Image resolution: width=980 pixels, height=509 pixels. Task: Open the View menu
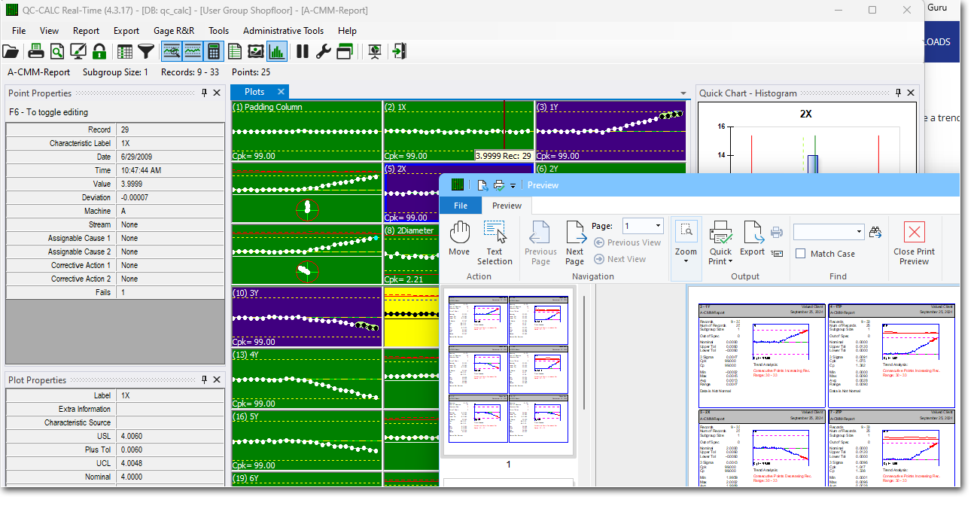(x=50, y=31)
